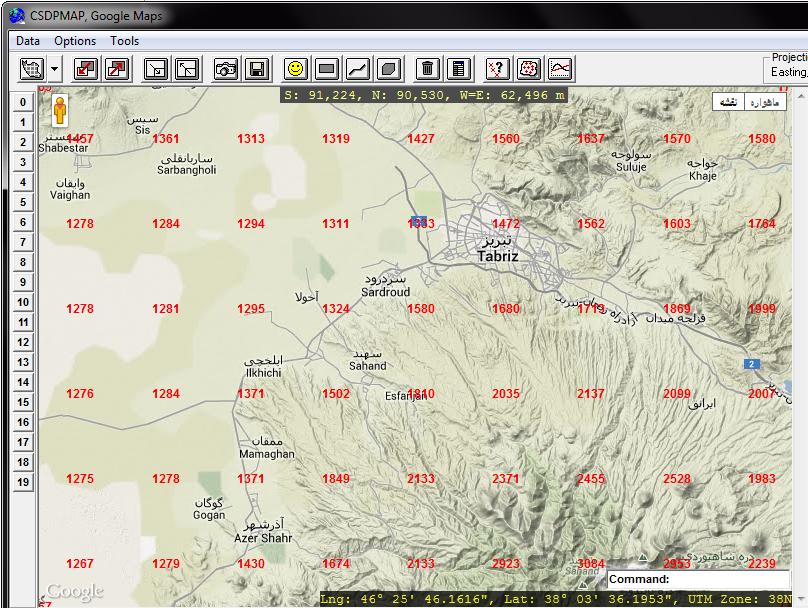
Task: Open the data table list icon
Action: click(459, 69)
